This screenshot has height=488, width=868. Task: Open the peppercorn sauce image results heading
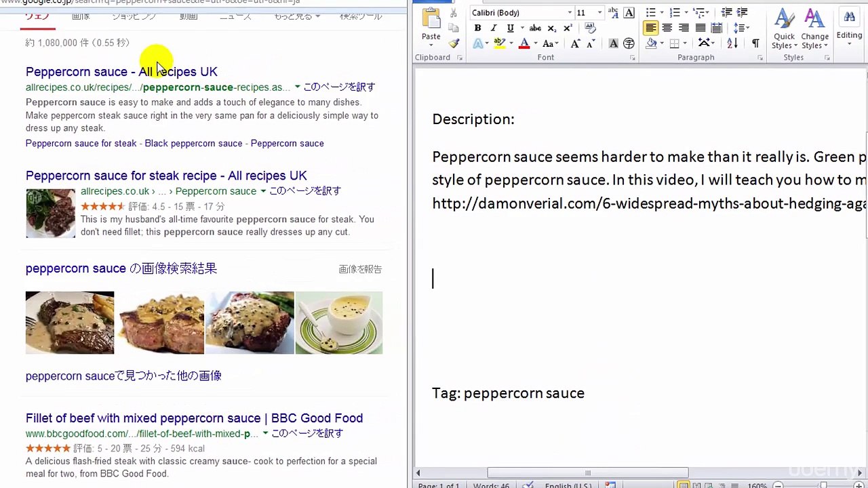click(121, 268)
